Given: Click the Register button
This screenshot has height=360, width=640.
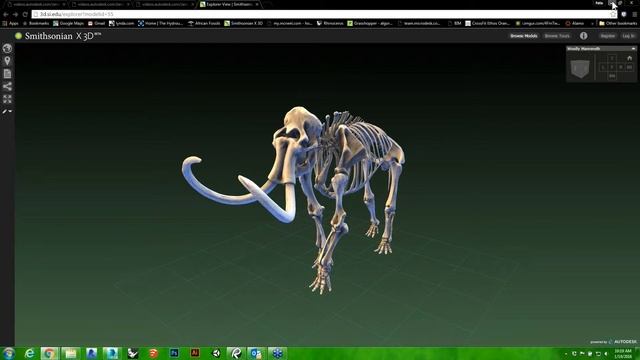Looking at the screenshot, I should [608, 36].
